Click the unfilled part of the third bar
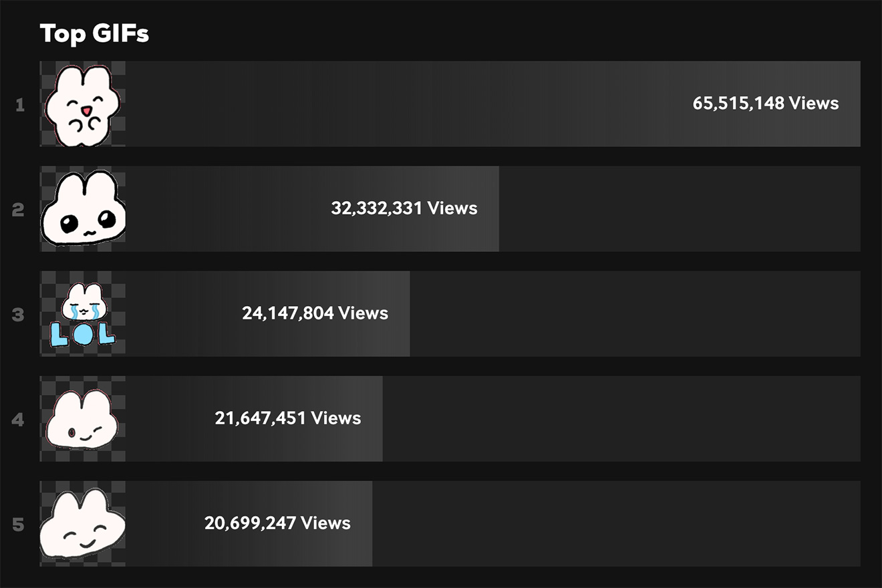Image resolution: width=882 pixels, height=588 pixels. coord(635,314)
